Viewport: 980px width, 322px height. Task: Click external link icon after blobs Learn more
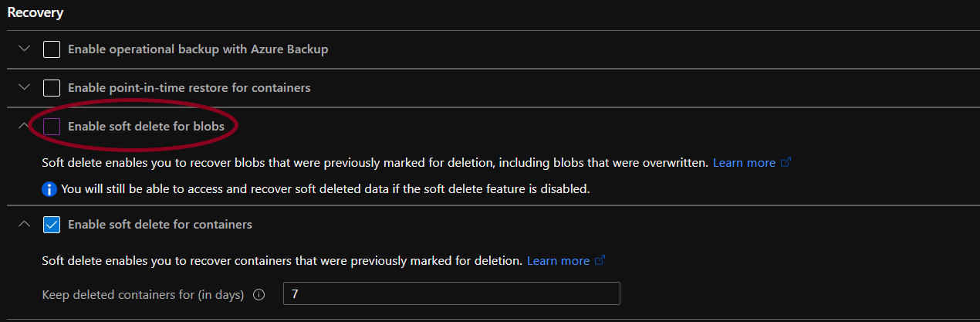pos(786,163)
